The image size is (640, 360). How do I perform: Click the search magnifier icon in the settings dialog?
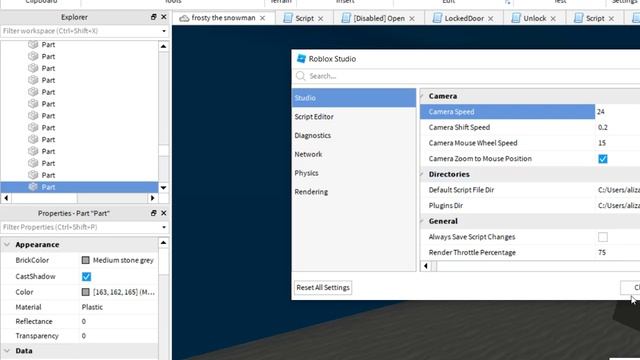coord(301,76)
